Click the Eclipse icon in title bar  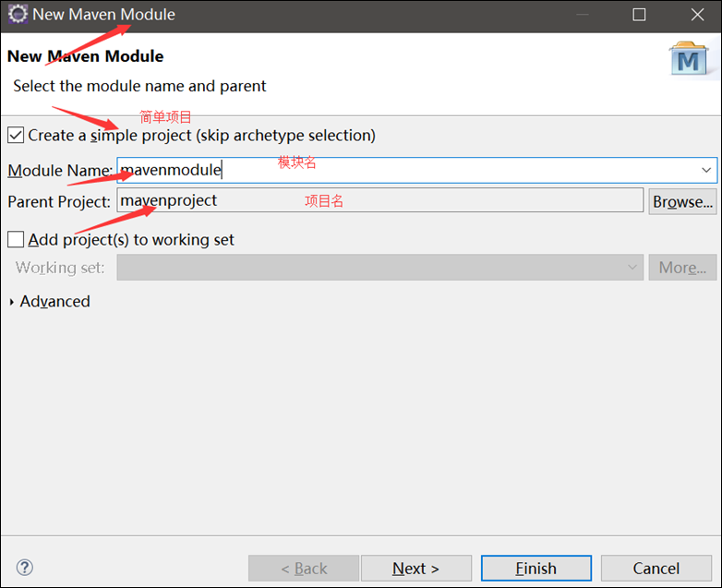point(18,14)
